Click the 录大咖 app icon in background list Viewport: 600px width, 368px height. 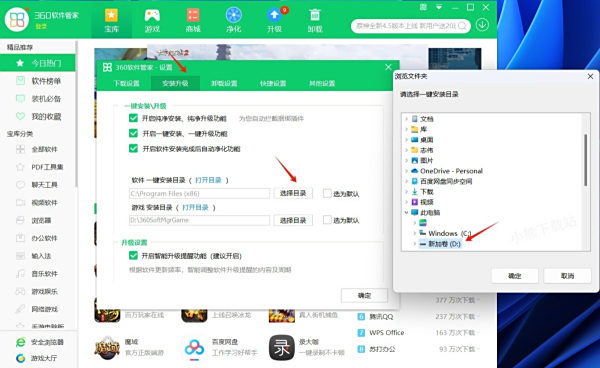click(281, 348)
